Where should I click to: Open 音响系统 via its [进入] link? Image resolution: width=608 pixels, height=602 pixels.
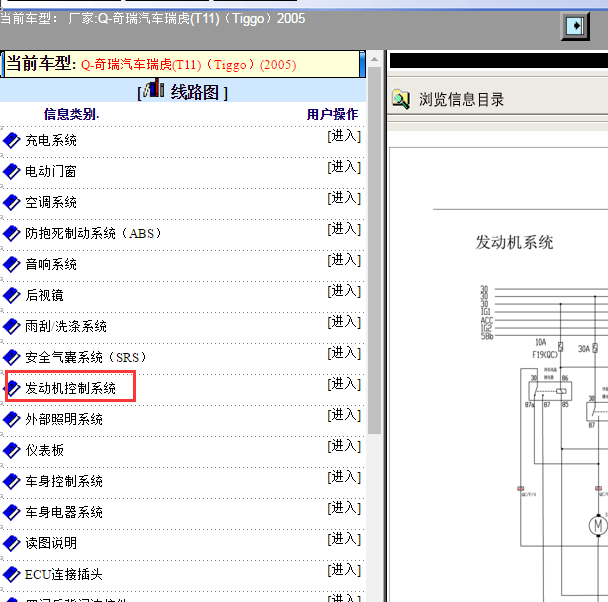coord(344,260)
